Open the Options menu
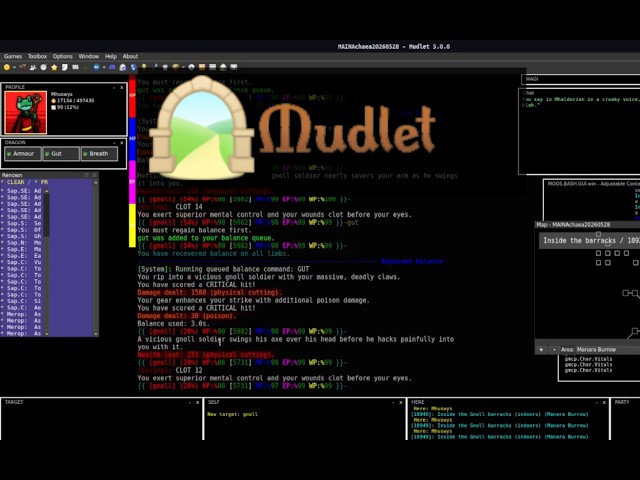This screenshot has width=640, height=480. pyautogui.click(x=62, y=56)
